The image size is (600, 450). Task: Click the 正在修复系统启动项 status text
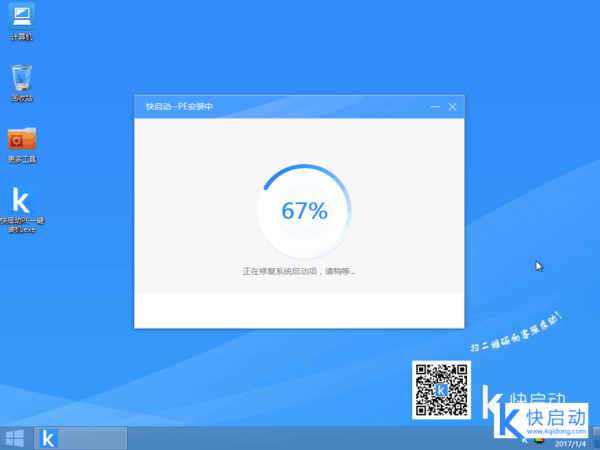pyautogui.click(x=298, y=271)
